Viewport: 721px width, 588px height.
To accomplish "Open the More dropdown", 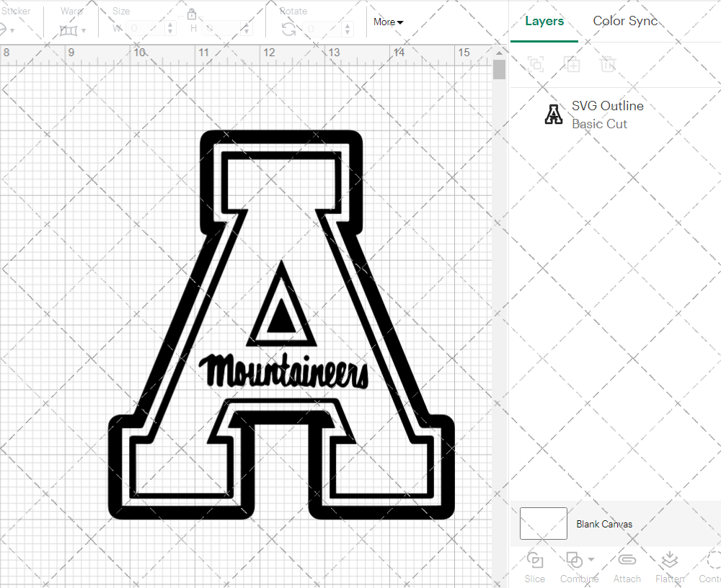I will coord(387,22).
